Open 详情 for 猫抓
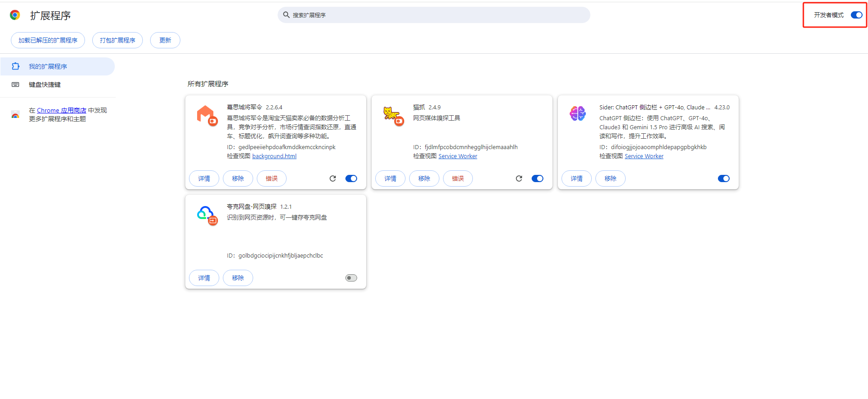The image size is (868, 399). pos(390,178)
